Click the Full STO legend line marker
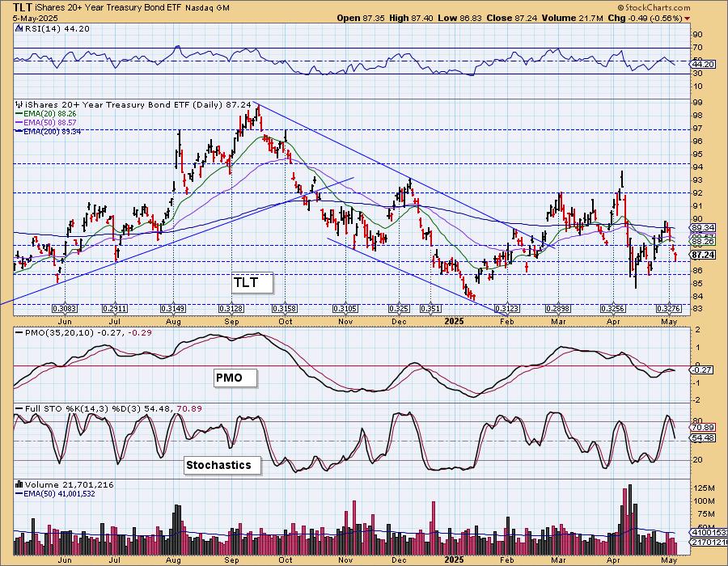The image size is (728, 566). [19, 409]
